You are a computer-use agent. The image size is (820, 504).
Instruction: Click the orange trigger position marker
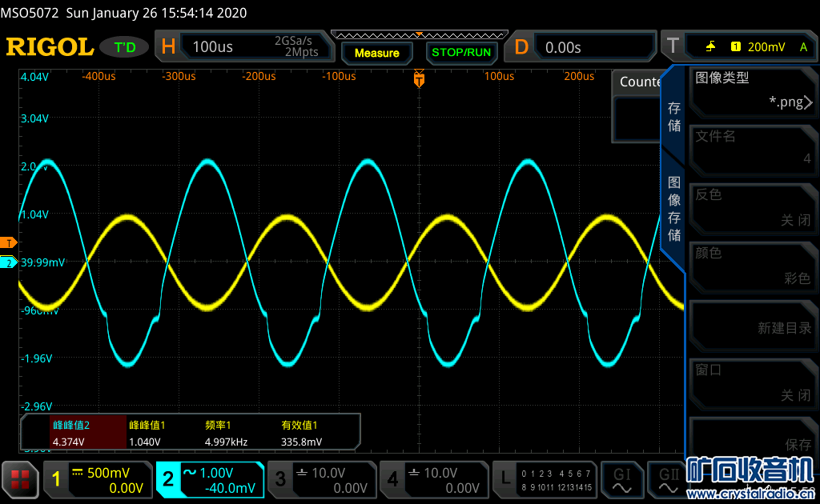click(x=418, y=79)
